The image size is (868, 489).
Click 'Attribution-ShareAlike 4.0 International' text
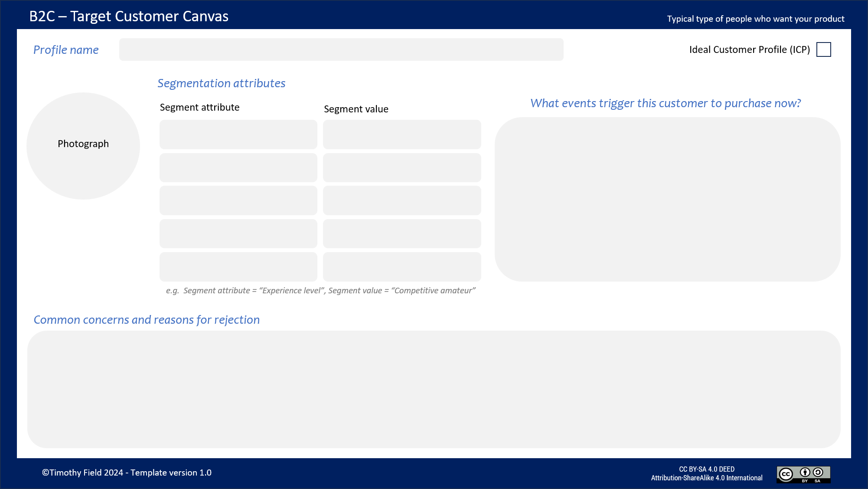click(707, 478)
